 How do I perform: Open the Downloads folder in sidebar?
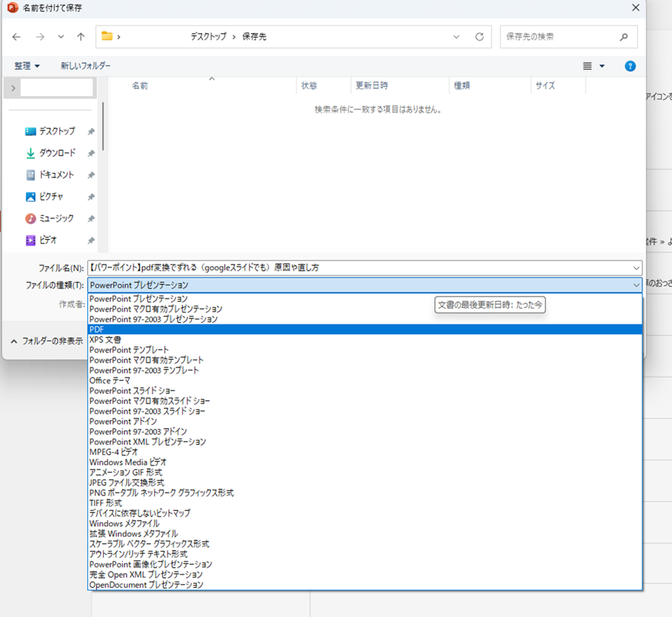pyautogui.click(x=57, y=153)
